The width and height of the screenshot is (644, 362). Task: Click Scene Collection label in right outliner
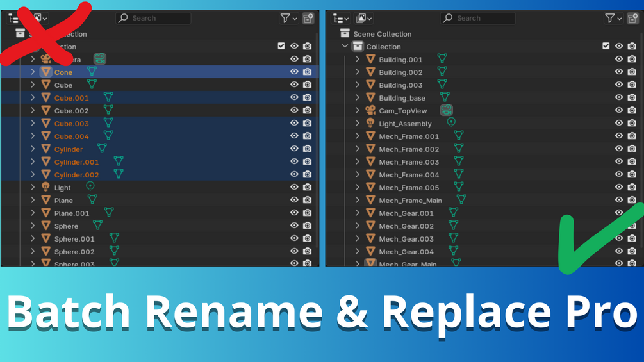(x=383, y=34)
